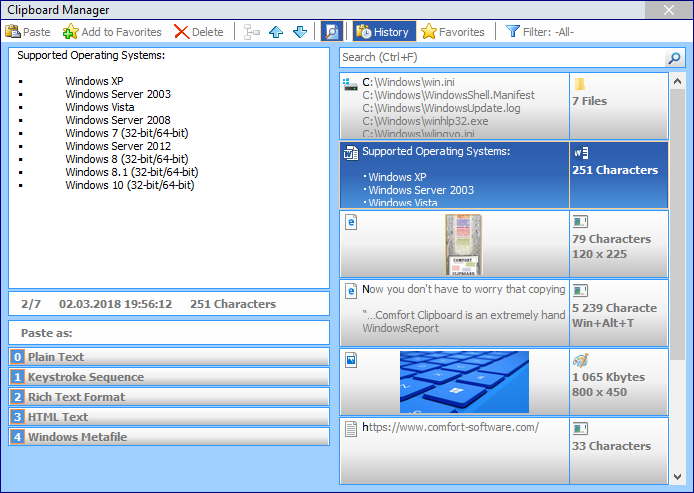
Task: Click the history list scrollbar thumb
Action: click(x=677, y=224)
